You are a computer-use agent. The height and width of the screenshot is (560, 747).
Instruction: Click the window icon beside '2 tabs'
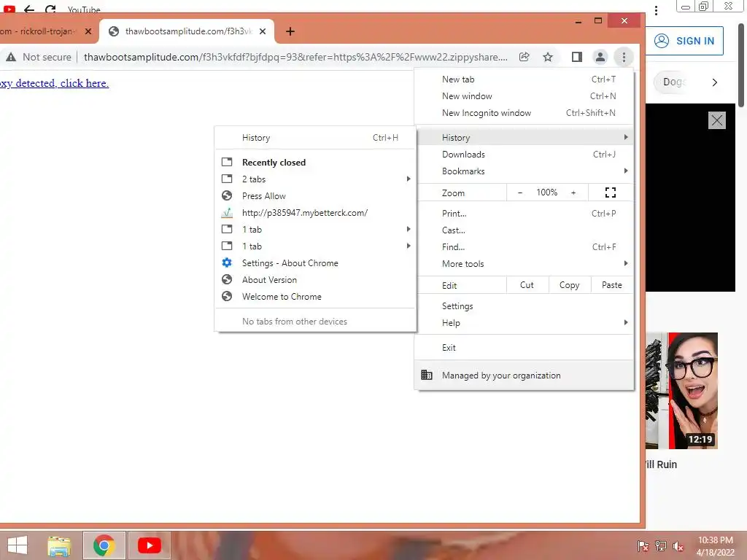click(227, 179)
